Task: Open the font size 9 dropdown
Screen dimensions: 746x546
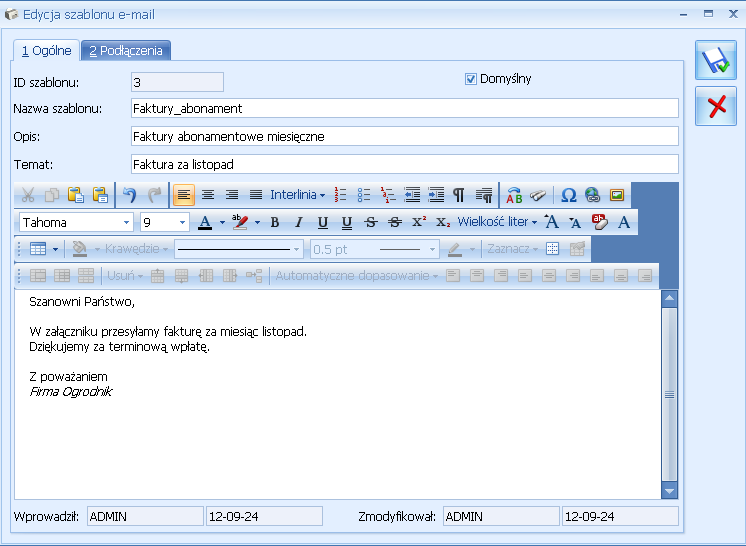Action: tap(182, 223)
